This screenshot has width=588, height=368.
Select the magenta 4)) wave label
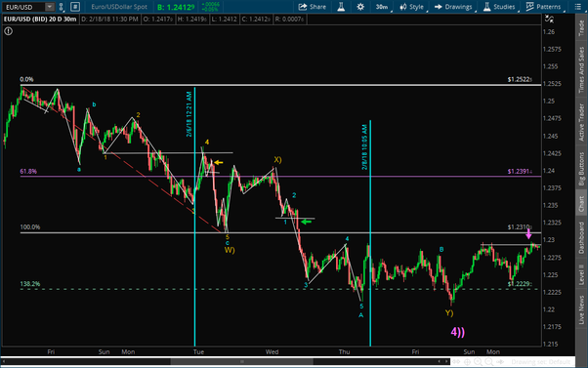[x=458, y=332]
